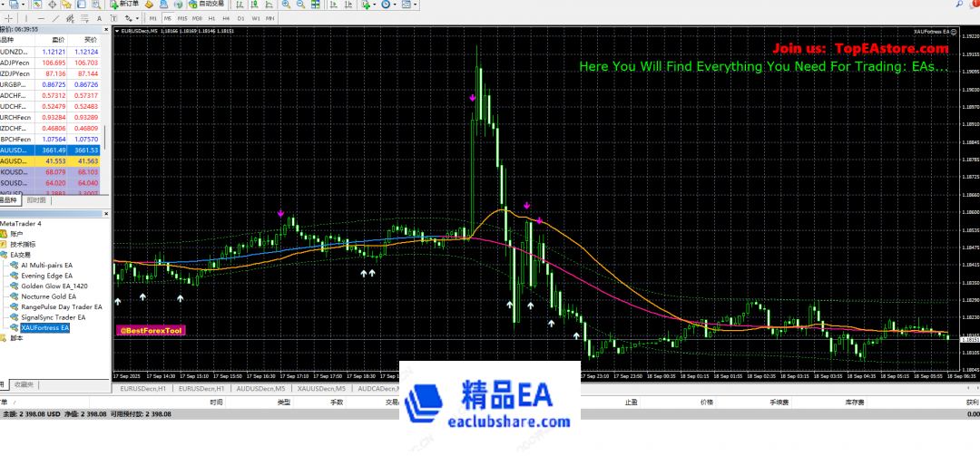Open the Navigator star-folder icon
The height and width of the screenshot is (456, 980).
click(x=66, y=5)
